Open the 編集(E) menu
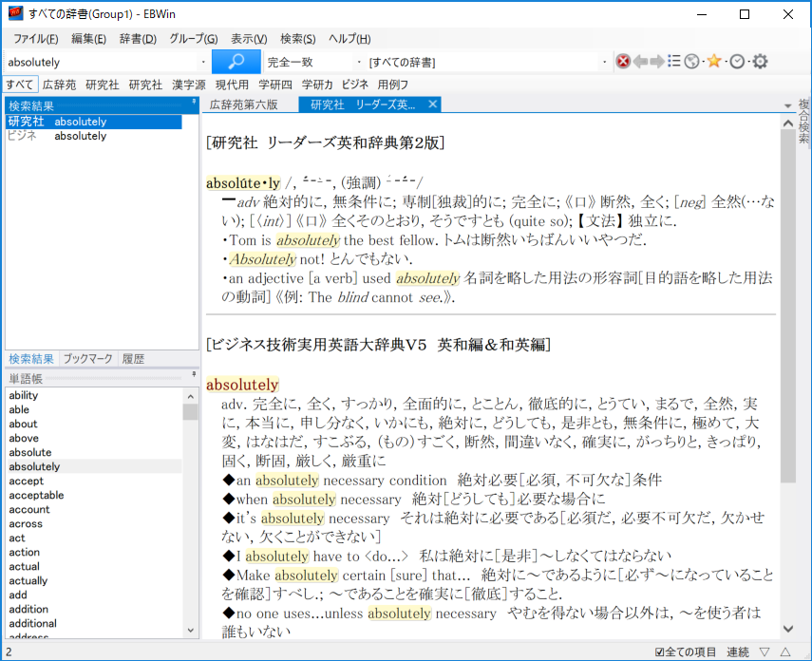 tap(88, 39)
